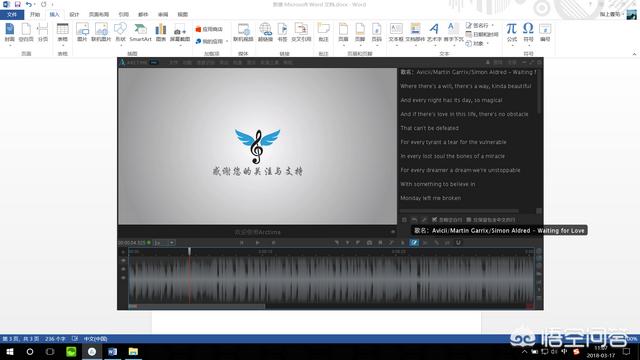Insert a 超链接 (Hyperlink)
This screenshot has width=640, height=360.
pos(265,33)
